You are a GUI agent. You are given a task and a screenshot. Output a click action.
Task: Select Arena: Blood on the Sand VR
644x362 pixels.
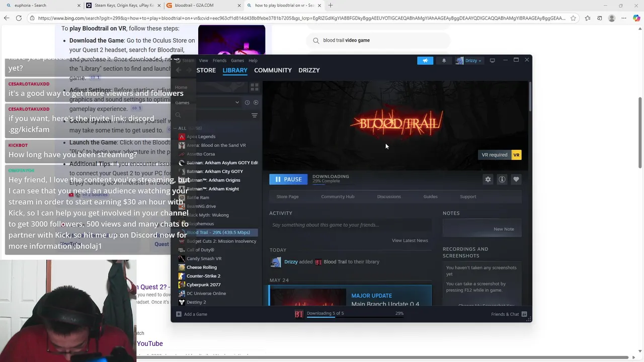pyautogui.click(x=217, y=145)
